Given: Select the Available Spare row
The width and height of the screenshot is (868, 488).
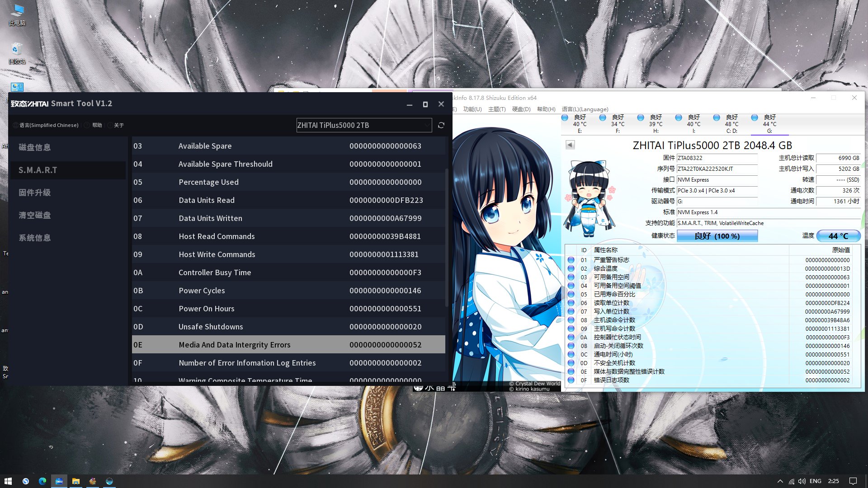Looking at the screenshot, I should coord(288,146).
